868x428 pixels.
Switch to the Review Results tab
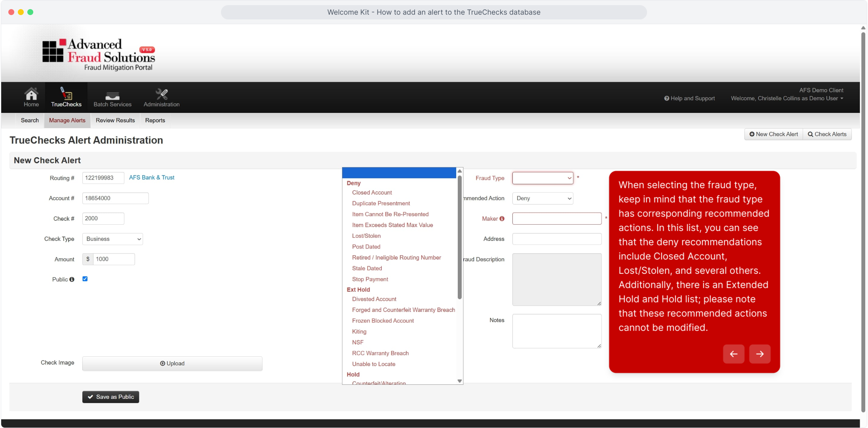point(115,120)
